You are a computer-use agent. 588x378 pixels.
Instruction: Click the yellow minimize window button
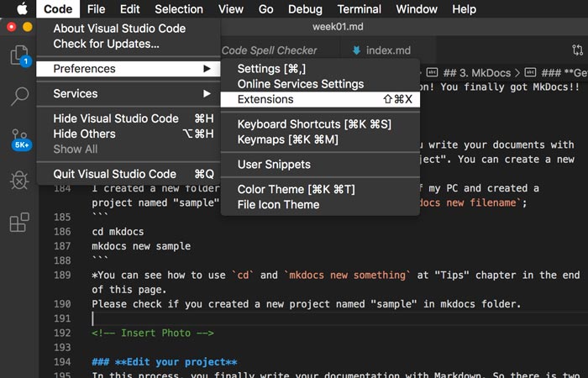pos(28,27)
